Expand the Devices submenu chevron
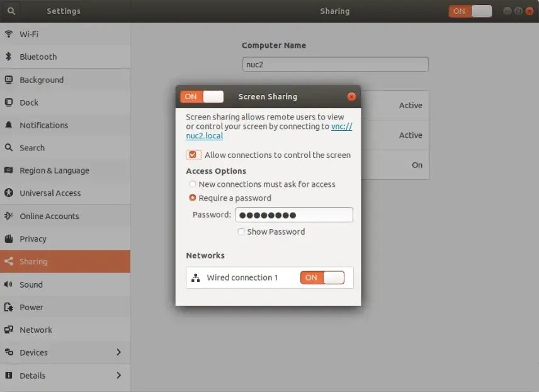539x392 pixels. pyautogui.click(x=118, y=352)
